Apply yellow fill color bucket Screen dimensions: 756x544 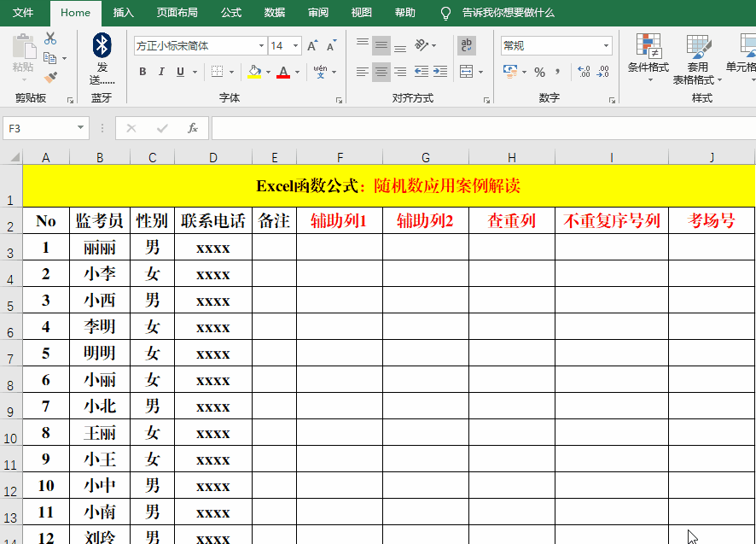[x=254, y=72]
